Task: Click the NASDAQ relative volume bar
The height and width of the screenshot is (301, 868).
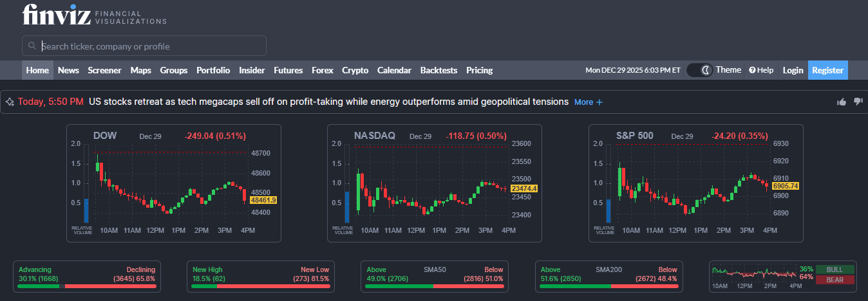Action: [x=347, y=207]
